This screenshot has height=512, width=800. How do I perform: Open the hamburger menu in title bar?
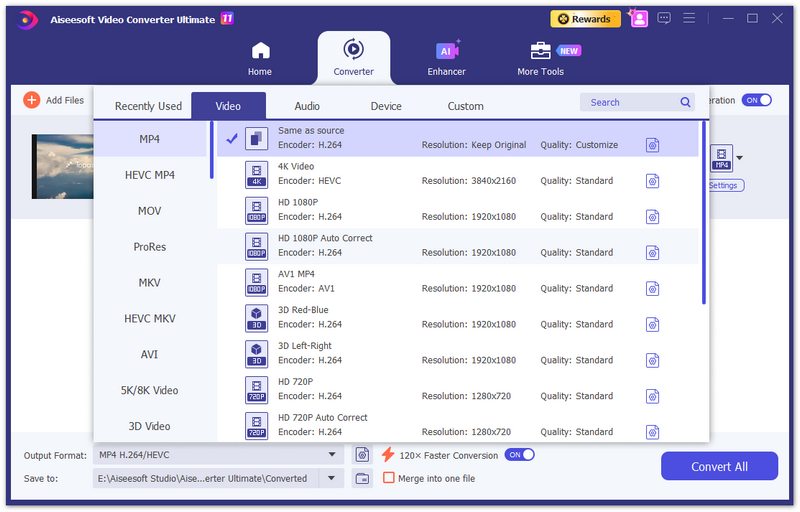689,18
